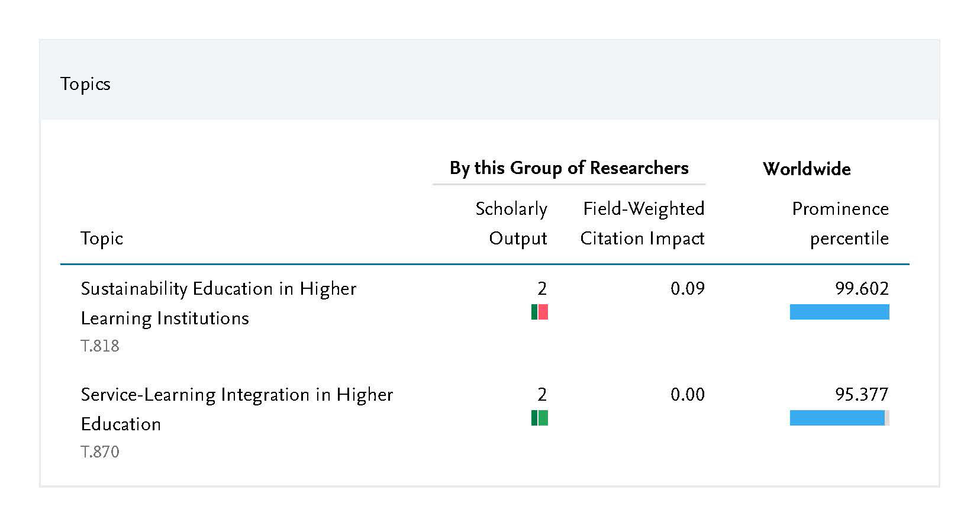Click the 0.00 citation impact value

tap(687, 394)
